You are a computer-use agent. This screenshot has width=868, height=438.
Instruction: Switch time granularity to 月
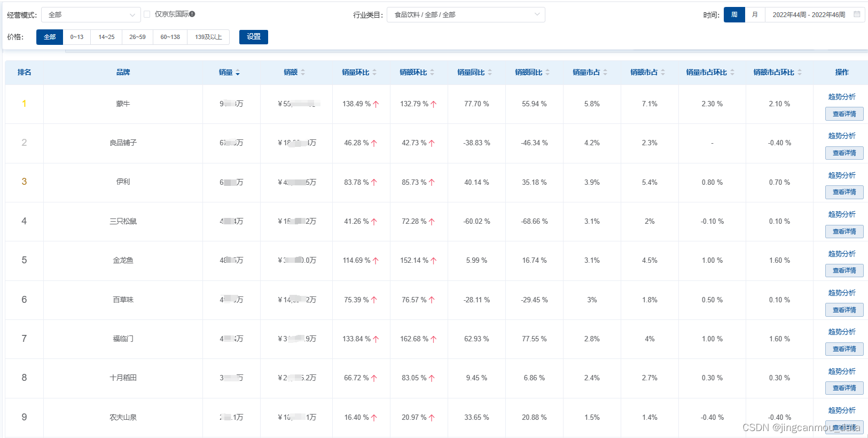pyautogui.click(x=755, y=15)
